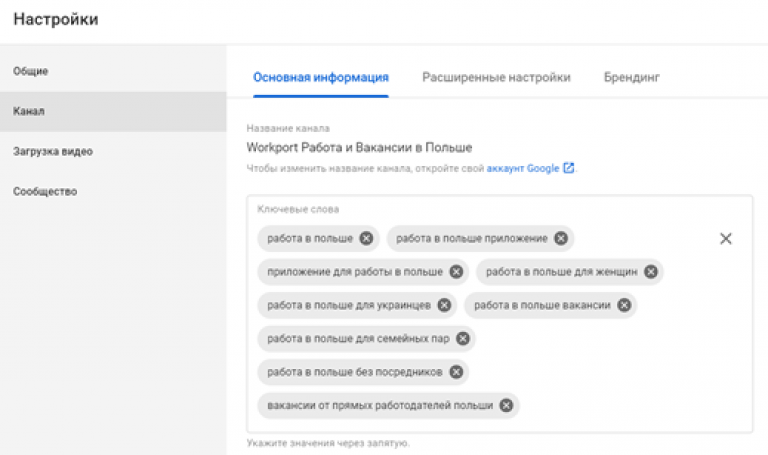Remove the «работа в польше вакансии» chip
This screenshot has height=455, width=768.
point(624,305)
